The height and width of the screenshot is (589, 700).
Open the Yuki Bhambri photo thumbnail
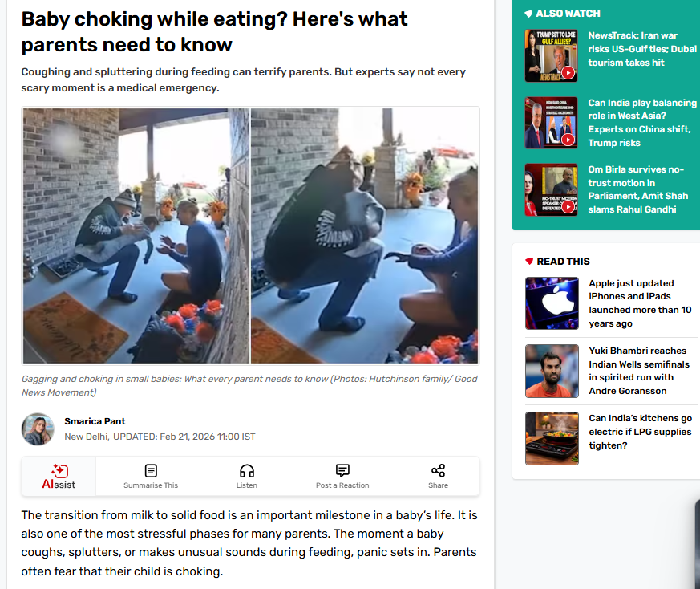tap(552, 371)
